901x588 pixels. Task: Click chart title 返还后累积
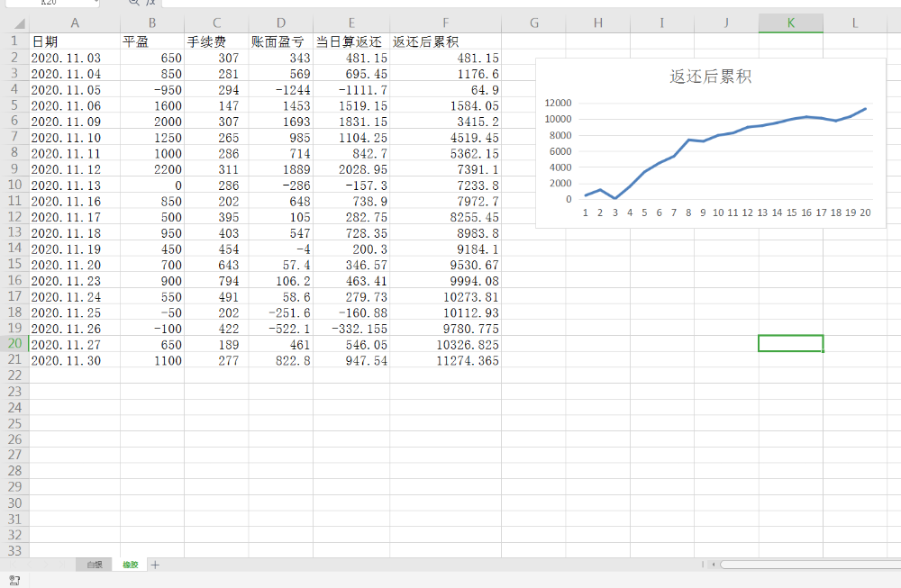coord(710,77)
